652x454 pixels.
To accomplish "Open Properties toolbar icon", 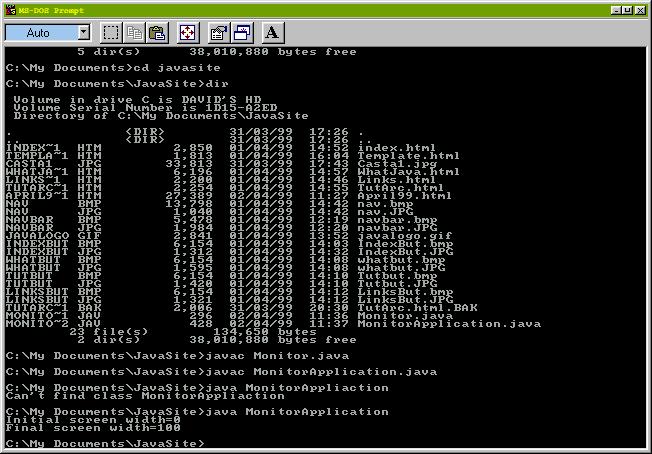I will [x=219, y=32].
